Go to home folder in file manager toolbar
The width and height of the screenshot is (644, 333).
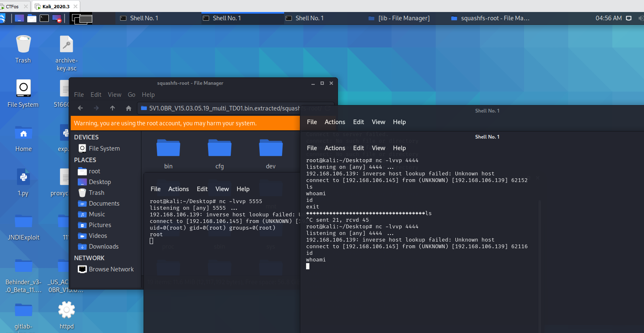[x=129, y=108]
